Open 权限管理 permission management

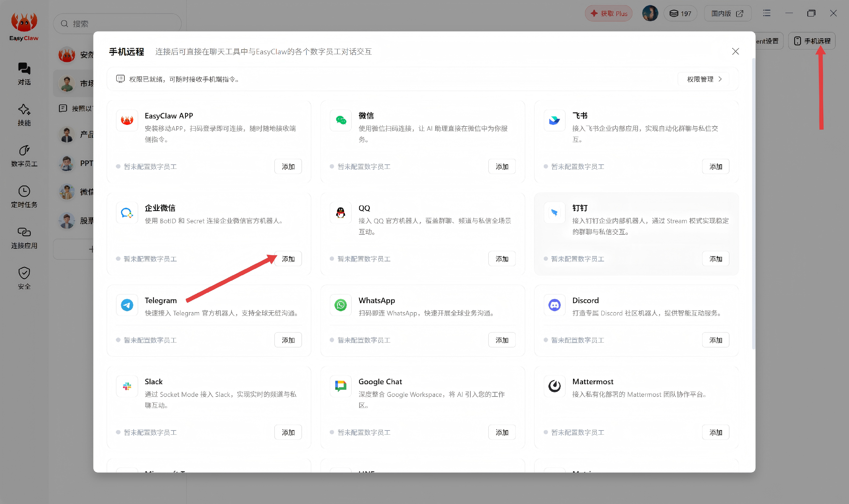[x=704, y=79]
